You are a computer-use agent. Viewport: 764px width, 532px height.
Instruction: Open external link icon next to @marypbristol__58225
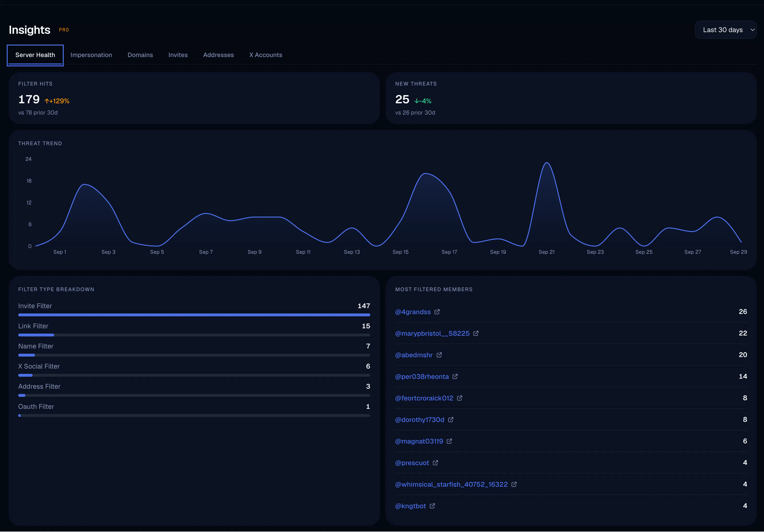[476, 333]
